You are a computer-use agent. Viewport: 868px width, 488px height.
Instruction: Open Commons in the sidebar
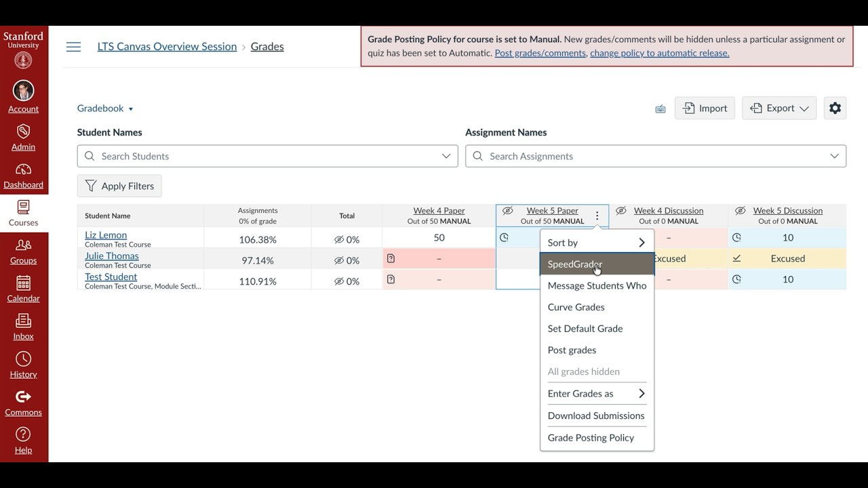pyautogui.click(x=23, y=403)
